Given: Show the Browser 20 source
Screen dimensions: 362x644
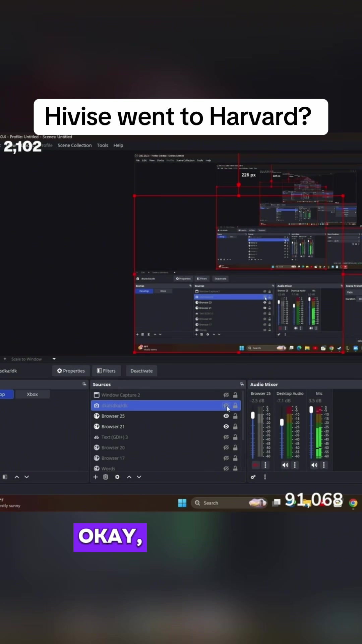Looking at the screenshot, I should 226,447.
